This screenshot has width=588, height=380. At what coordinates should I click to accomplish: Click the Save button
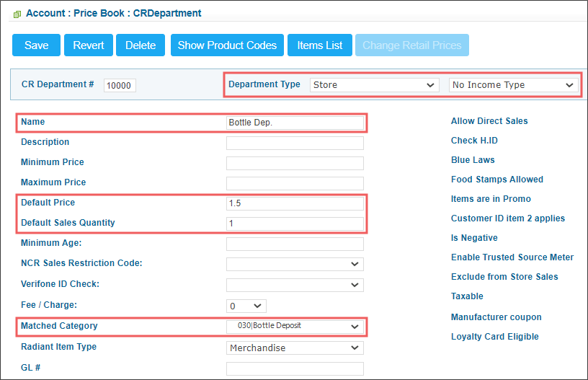point(36,45)
